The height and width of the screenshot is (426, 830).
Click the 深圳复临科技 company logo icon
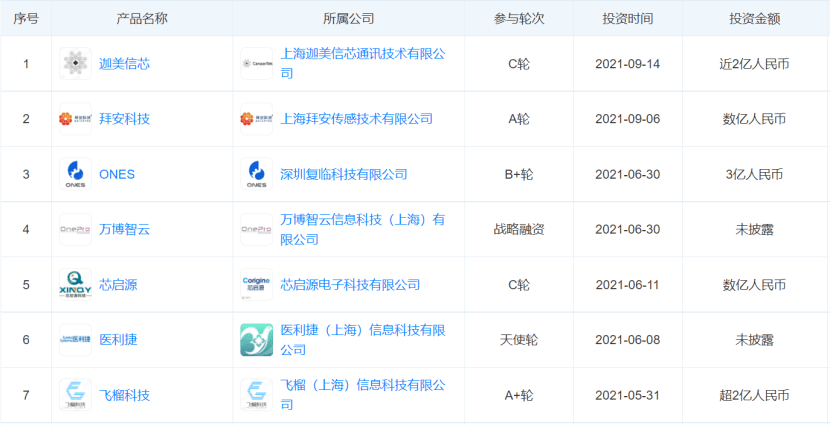[x=257, y=174]
